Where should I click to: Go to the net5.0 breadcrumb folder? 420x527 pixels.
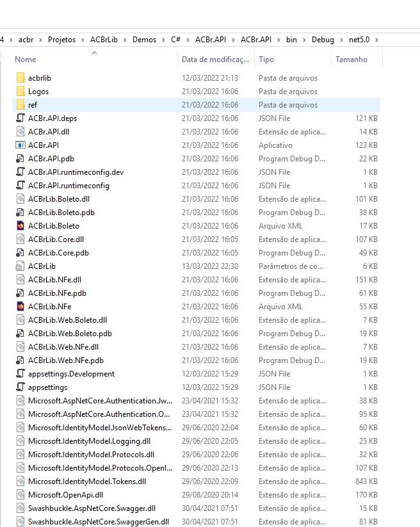(359, 40)
